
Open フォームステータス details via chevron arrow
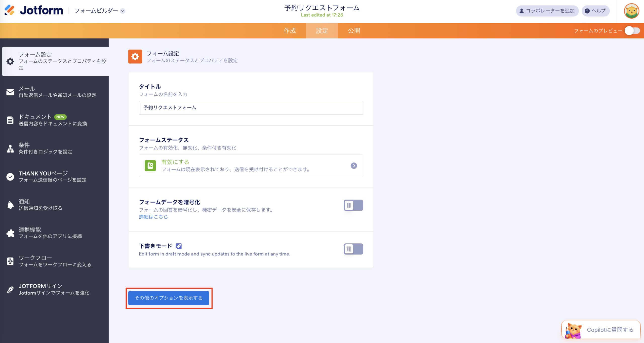pos(354,166)
